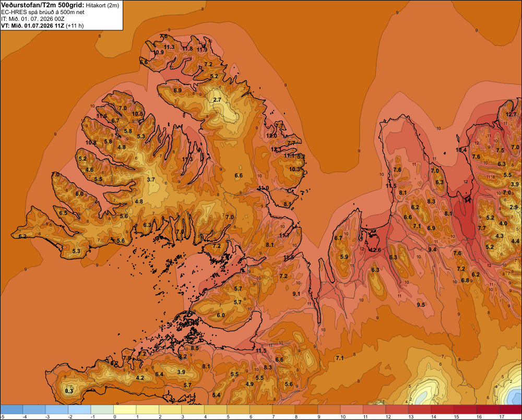Click the '17' tick label on the legend
The height and width of the screenshot is (420, 522).
click(502, 417)
